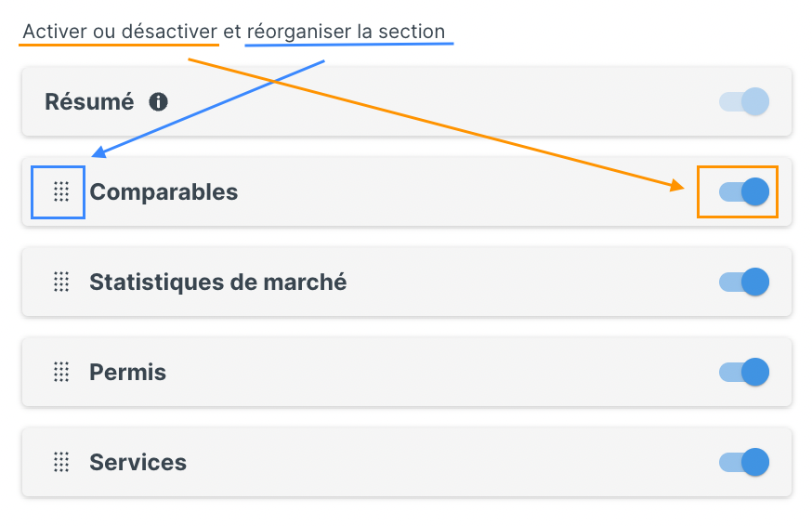
Task: Grab the Comparables drag handle icon
Action: coord(61,191)
